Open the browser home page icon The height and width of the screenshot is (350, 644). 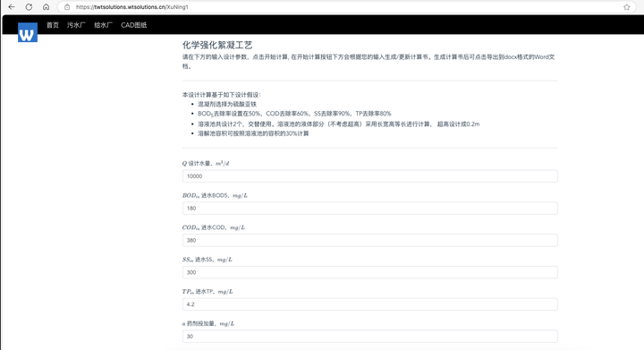tap(46, 7)
